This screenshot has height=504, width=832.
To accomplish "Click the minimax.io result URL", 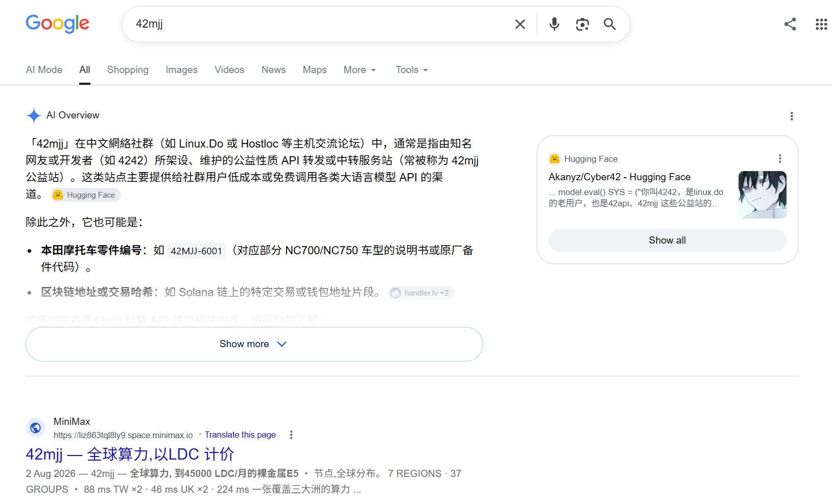I will (x=123, y=435).
